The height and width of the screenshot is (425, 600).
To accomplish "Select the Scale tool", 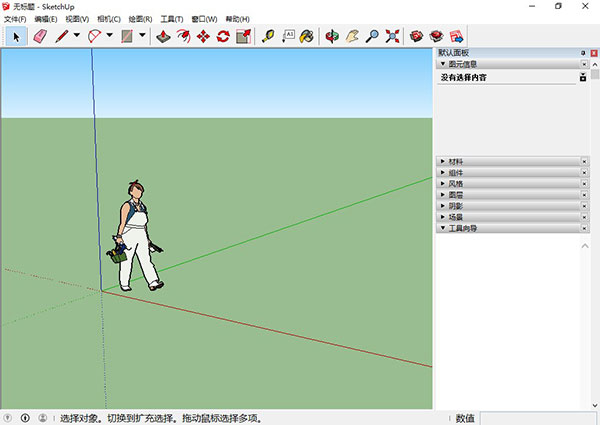I will 243,37.
